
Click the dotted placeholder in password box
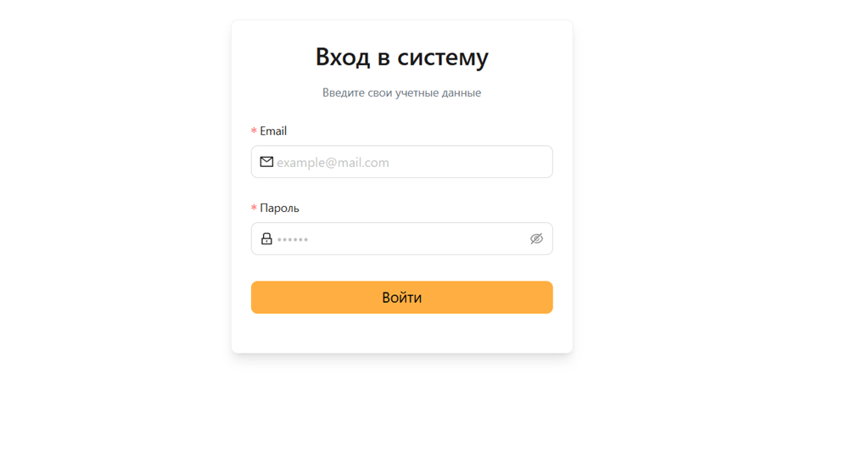(293, 240)
